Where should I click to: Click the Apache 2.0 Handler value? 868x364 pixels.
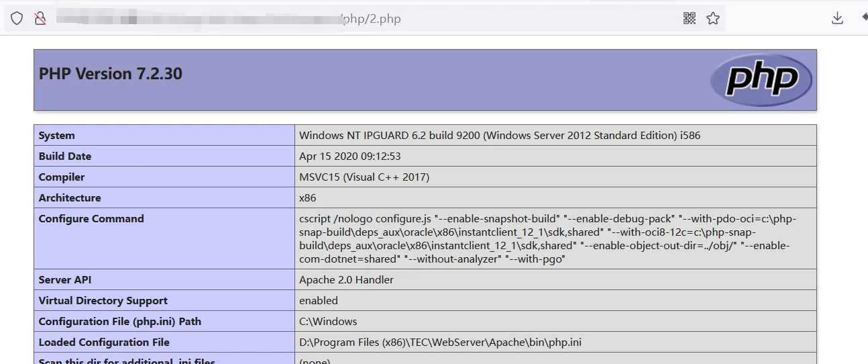click(346, 279)
